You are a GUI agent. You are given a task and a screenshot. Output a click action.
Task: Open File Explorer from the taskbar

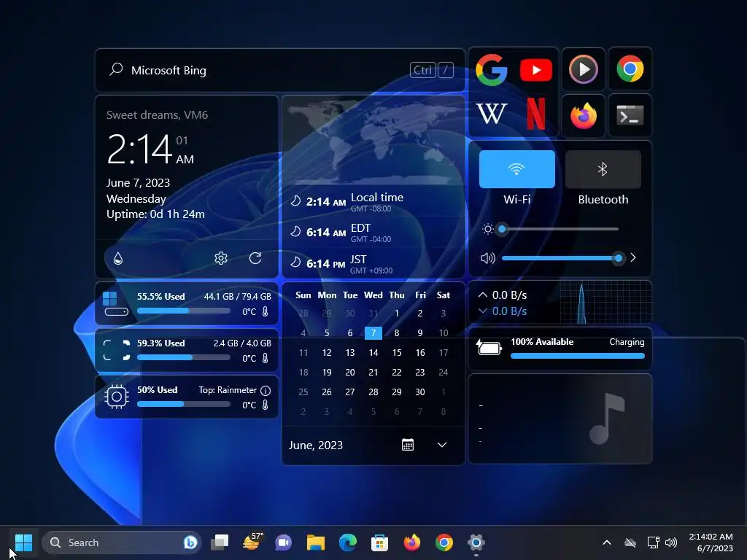click(x=315, y=542)
